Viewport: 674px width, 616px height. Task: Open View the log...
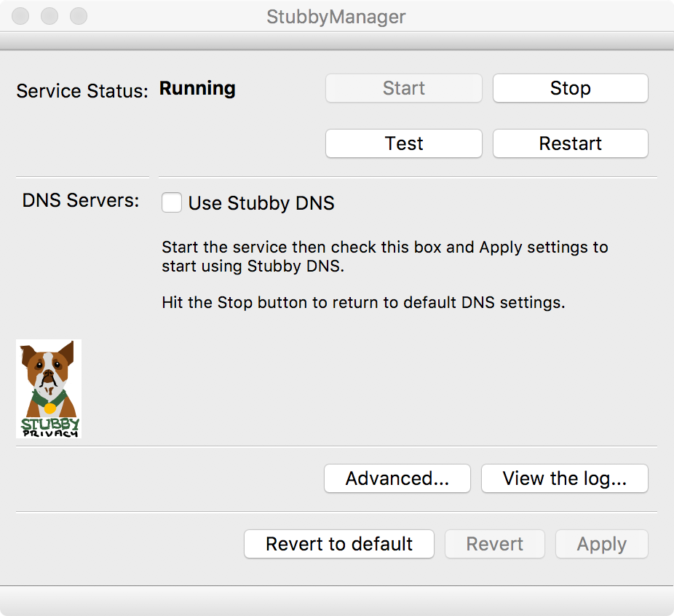pos(564,478)
